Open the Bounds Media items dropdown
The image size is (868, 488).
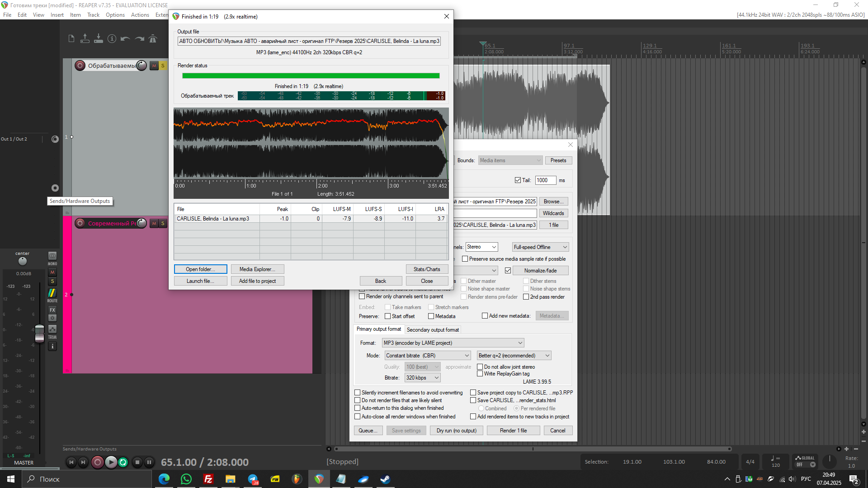pyautogui.click(x=510, y=160)
